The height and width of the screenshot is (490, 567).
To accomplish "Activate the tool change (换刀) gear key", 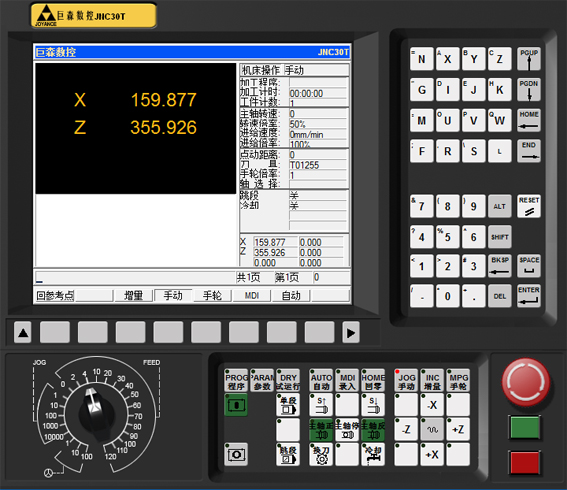I will click(321, 454).
